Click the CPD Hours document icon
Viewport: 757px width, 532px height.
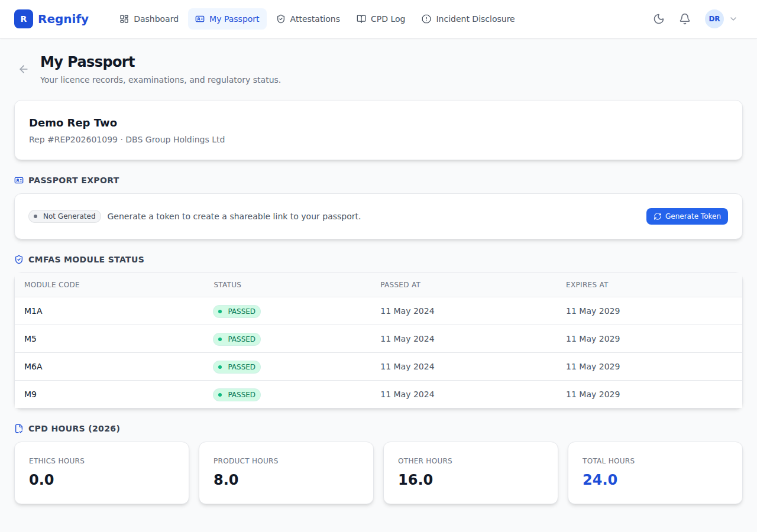tap(19, 429)
